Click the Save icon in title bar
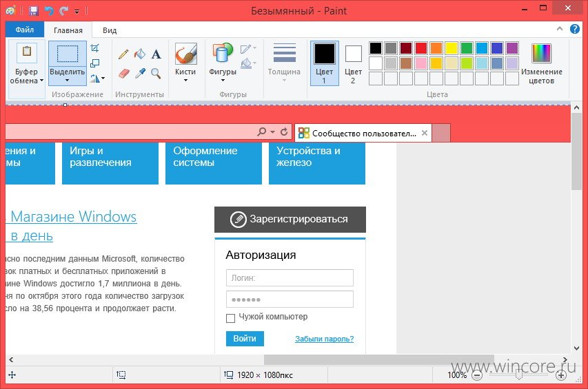 (x=34, y=11)
